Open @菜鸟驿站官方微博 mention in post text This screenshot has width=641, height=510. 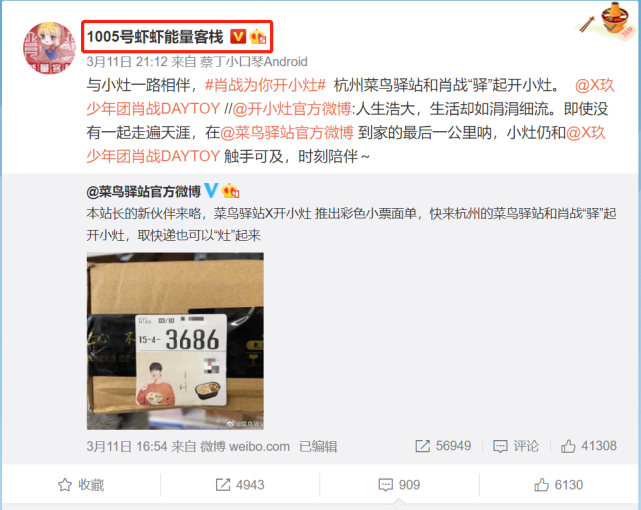pos(287,132)
